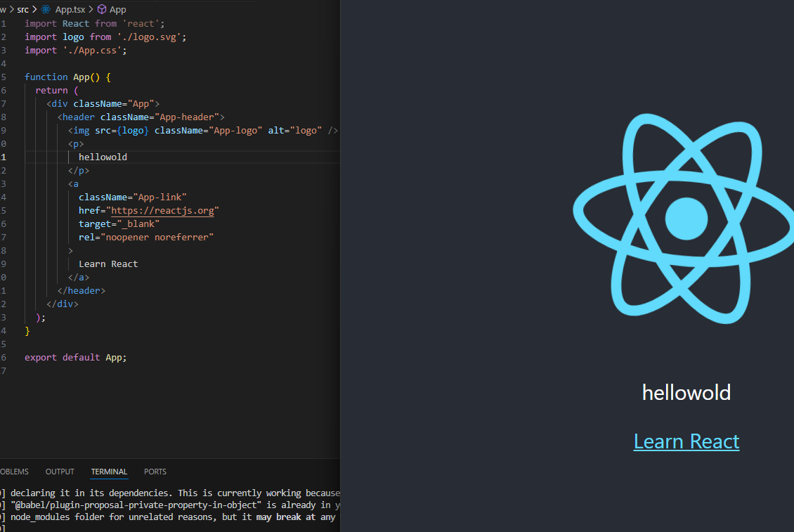This screenshot has height=532, width=794.
Task: Click the React file icon in breadcrumb
Action: [x=46, y=9]
